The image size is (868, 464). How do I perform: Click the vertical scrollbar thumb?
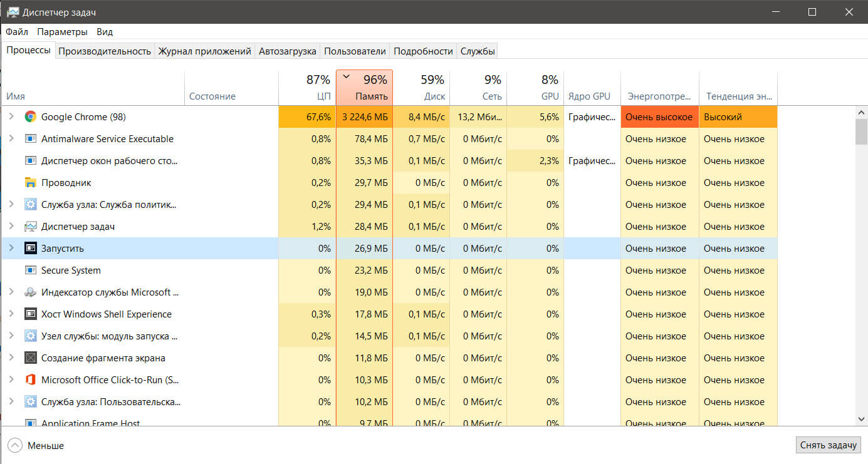pyautogui.click(x=862, y=131)
